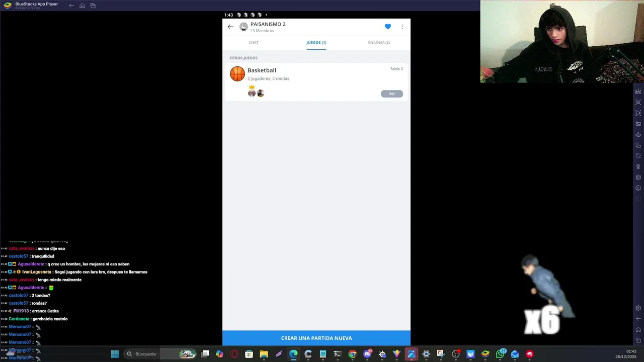
Task: Click chat message 'tengo miedo realmente'
Action: (x=59, y=280)
